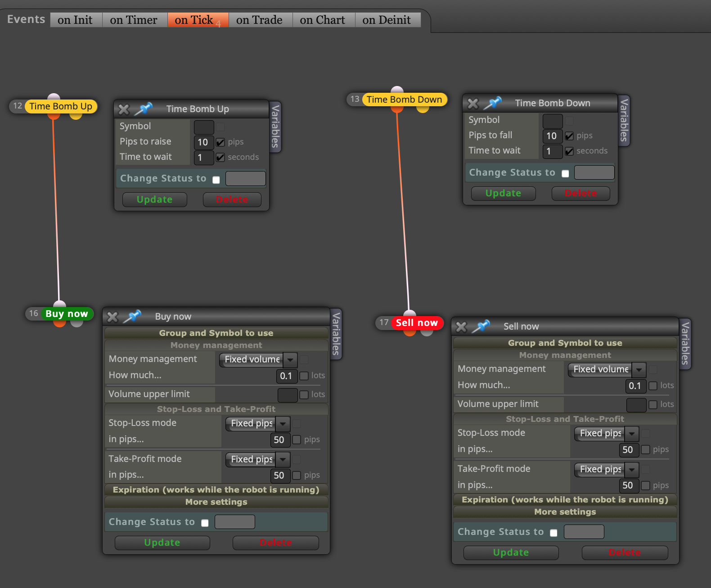The width and height of the screenshot is (711, 588).
Task: Click the How much field in Sell now
Action: click(x=636, y=386)
